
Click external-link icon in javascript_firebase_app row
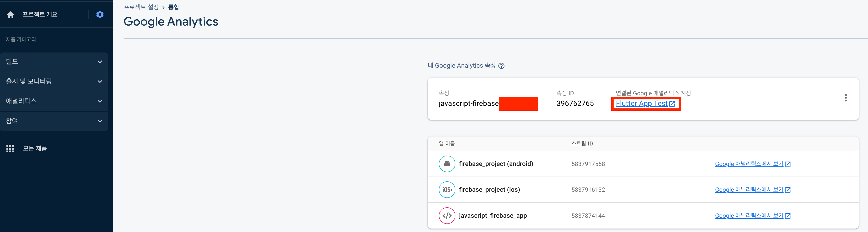pos(788,216)
